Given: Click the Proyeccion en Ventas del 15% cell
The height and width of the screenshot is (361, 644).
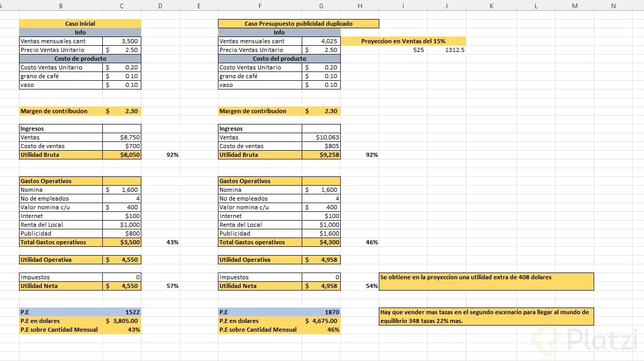Looking at the screenshot, I should tap(403, 41).
